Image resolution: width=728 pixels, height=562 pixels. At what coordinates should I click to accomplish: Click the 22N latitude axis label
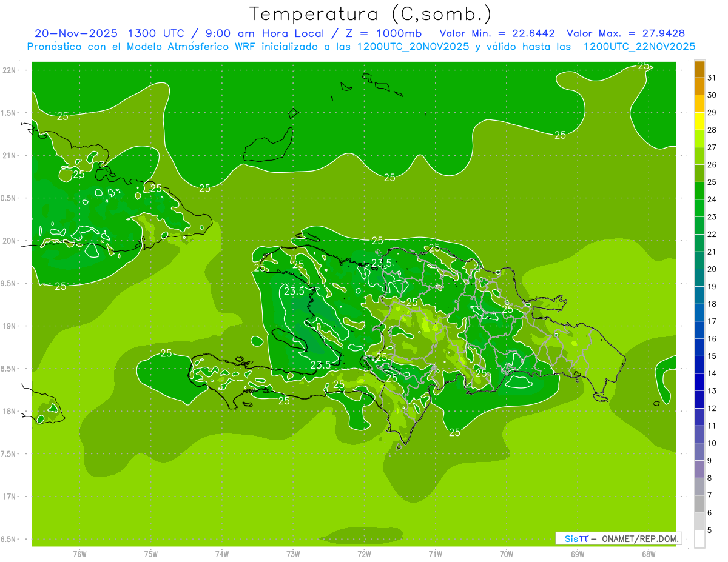10,70
